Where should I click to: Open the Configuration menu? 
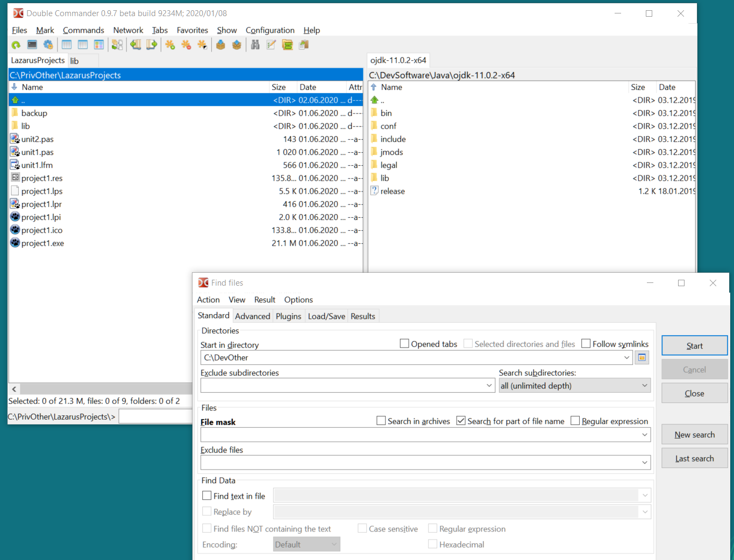coord(270,30)
